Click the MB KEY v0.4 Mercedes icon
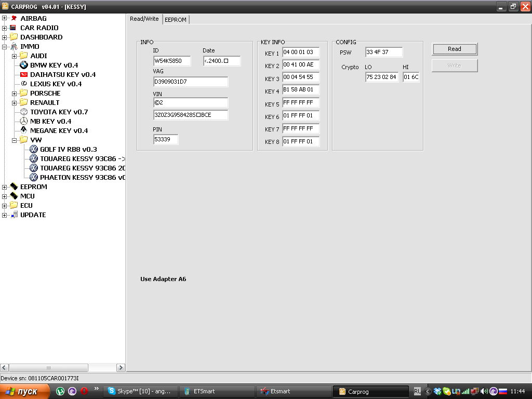Viewport: 532px width, 399px height. tap(23, 122)
